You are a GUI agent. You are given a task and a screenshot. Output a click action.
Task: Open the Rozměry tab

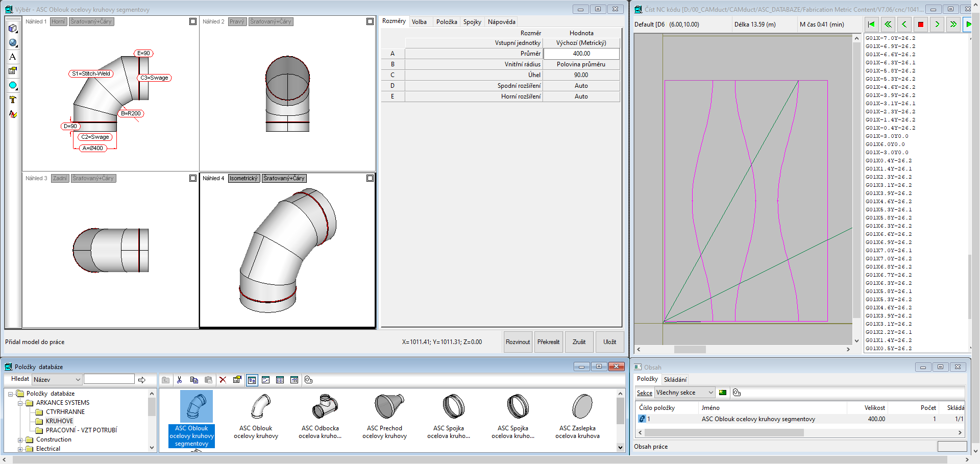pyautogui.click(x=394, y=21)
